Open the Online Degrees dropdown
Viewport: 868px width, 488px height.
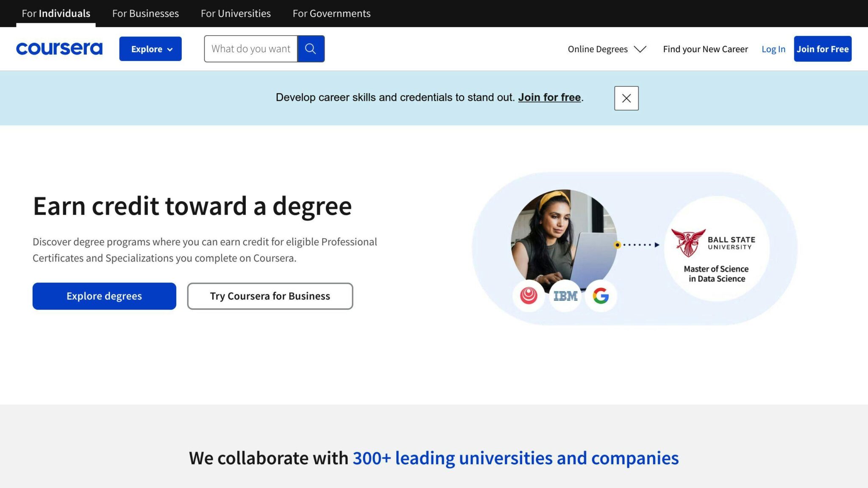pyautogui.click(x=606, y=49)
